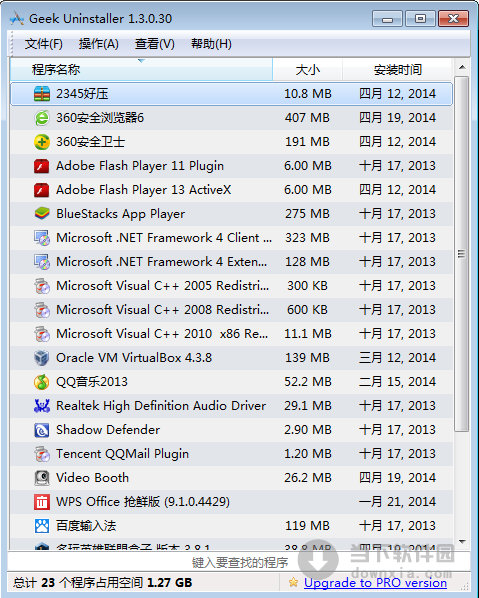Click the 52.2 MB size value
The image size is (479, 598).
(308, 382)
